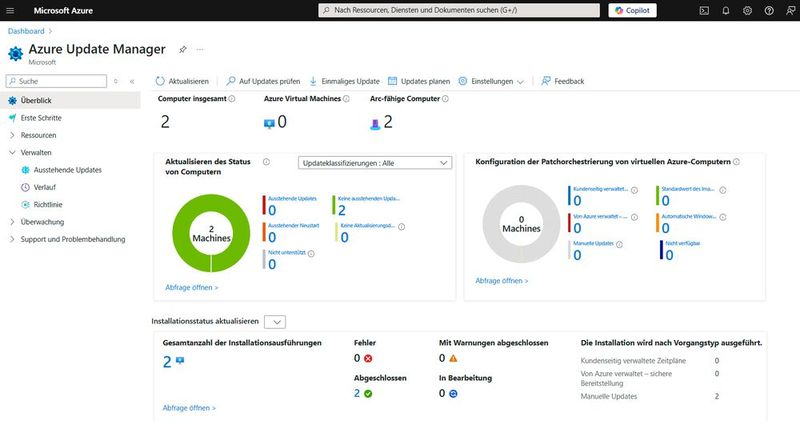Click Feedback in the command toolbar

click(x=563, y=81)
